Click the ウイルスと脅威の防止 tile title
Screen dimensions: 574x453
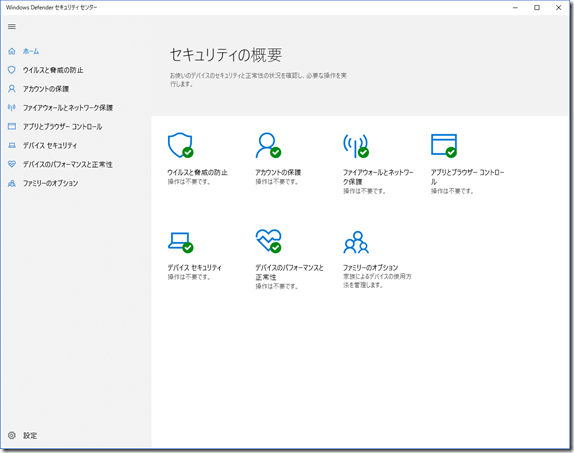pyautogui.click(x=197, y=172)
